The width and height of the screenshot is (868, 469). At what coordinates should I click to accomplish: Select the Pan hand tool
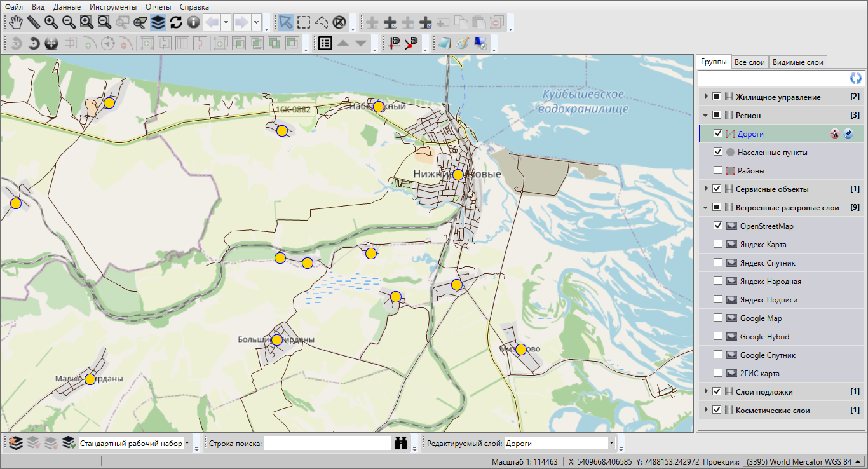click(16, 23)
